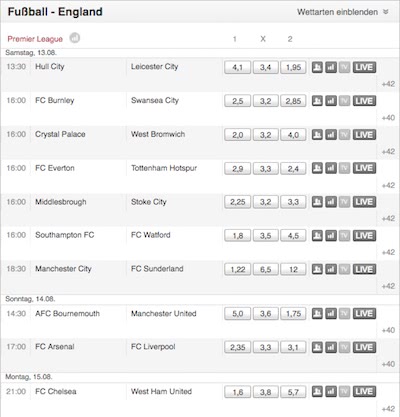Click TV icon in Crystal Palace row
This screenshot has width=400, height=417.
click(345, 135)
